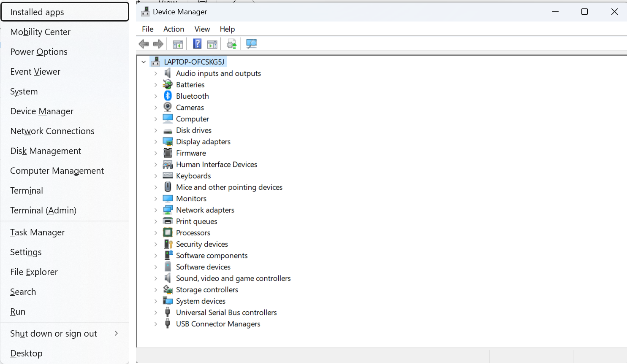Open the View menu
This screenshot has width=627, height=364.
pos(202,29)
